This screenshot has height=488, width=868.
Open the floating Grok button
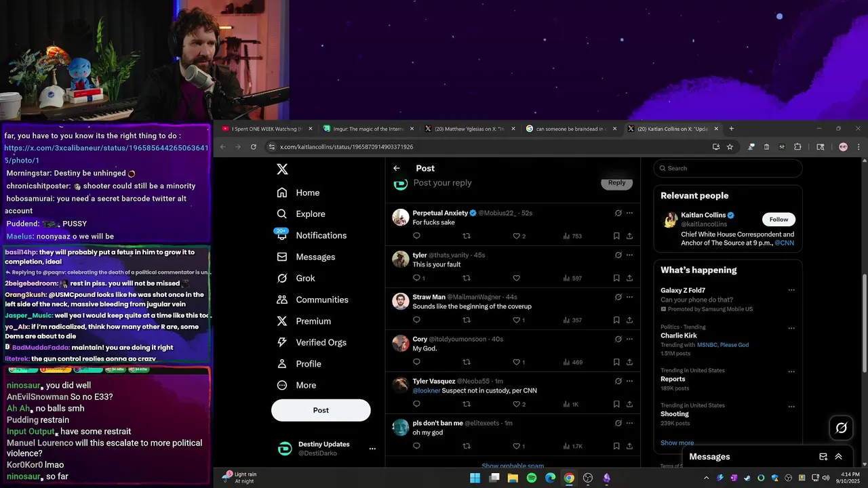842,428
